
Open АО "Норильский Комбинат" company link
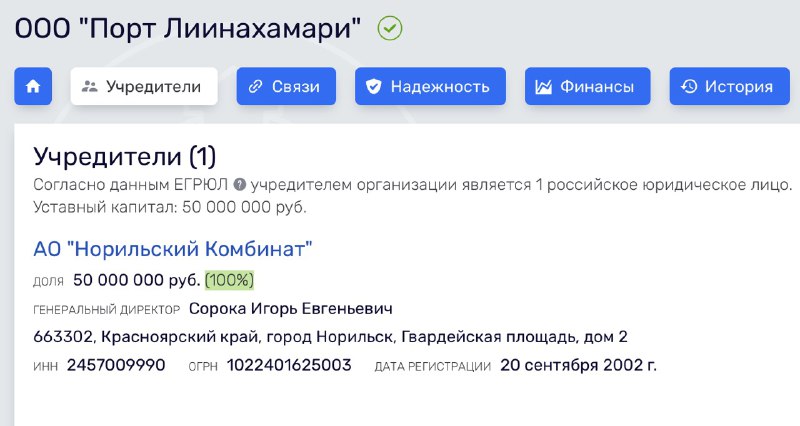click(x=172, y=249)
